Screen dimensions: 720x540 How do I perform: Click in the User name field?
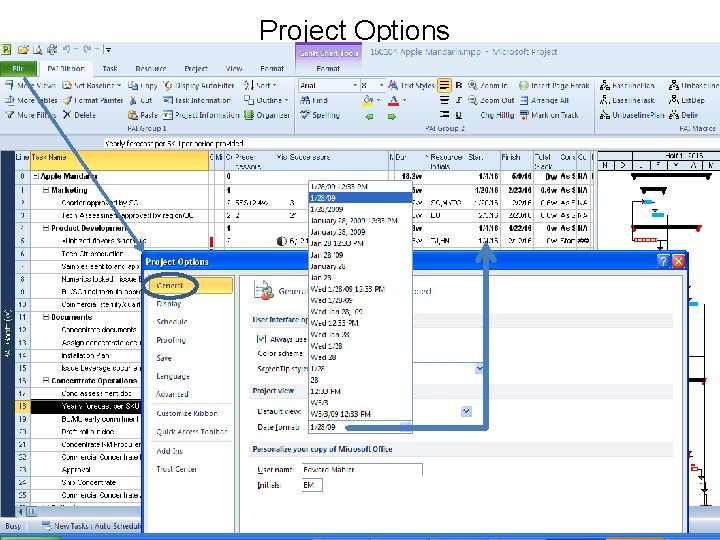click(362, 469)
